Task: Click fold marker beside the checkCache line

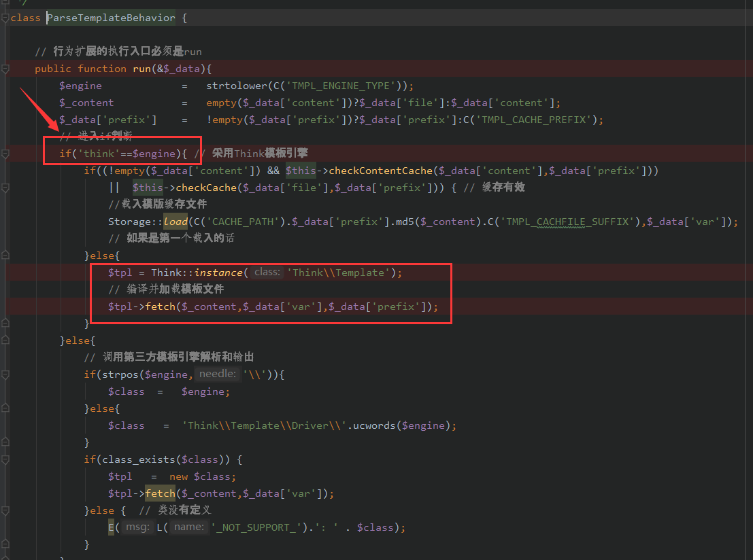Action: 5,188
